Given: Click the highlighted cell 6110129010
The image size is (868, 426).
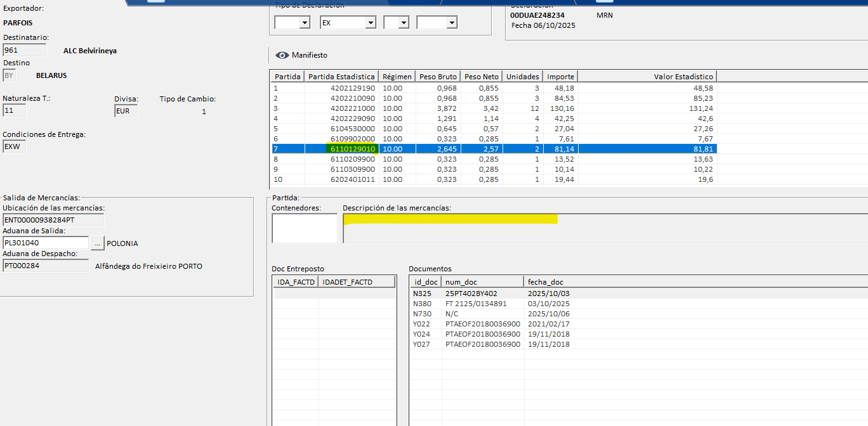Looking at the screenshot, I should tap(353, 149).
